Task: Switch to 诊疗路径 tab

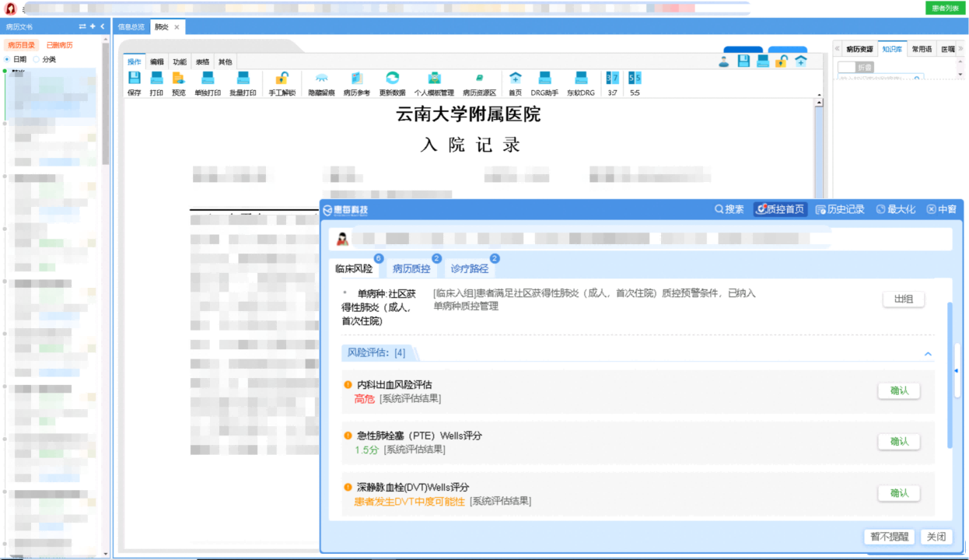Action: coord(469,268)
